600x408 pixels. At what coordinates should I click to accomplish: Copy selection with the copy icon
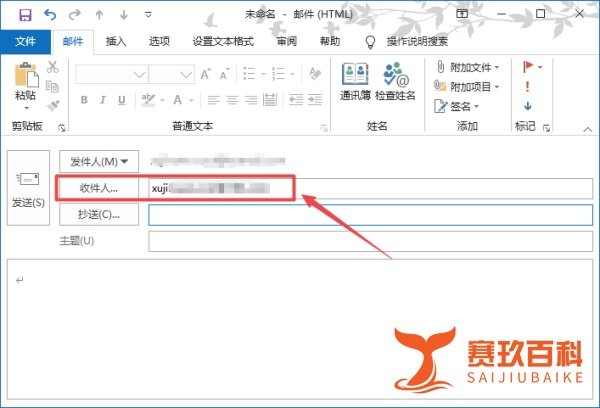tap(52, 86)
